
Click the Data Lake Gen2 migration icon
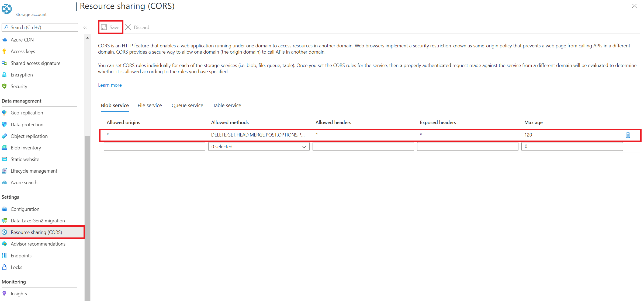(4, 221)
